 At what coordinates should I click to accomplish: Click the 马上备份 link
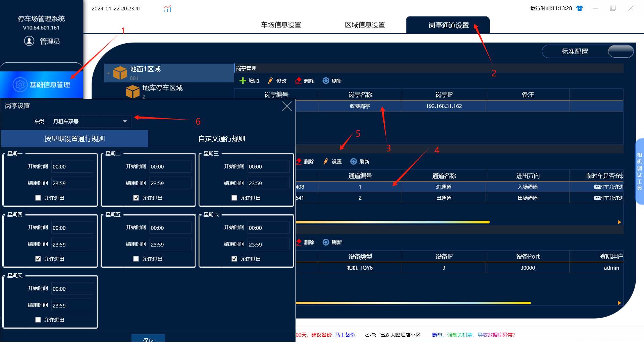tap(345, 335)
